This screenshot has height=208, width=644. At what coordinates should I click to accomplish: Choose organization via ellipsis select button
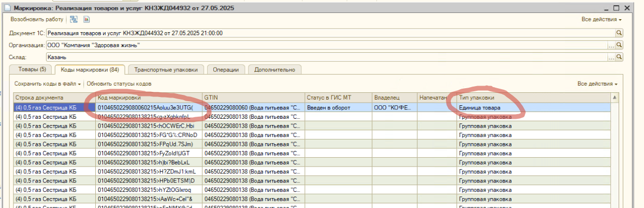[x=611, y=45]
